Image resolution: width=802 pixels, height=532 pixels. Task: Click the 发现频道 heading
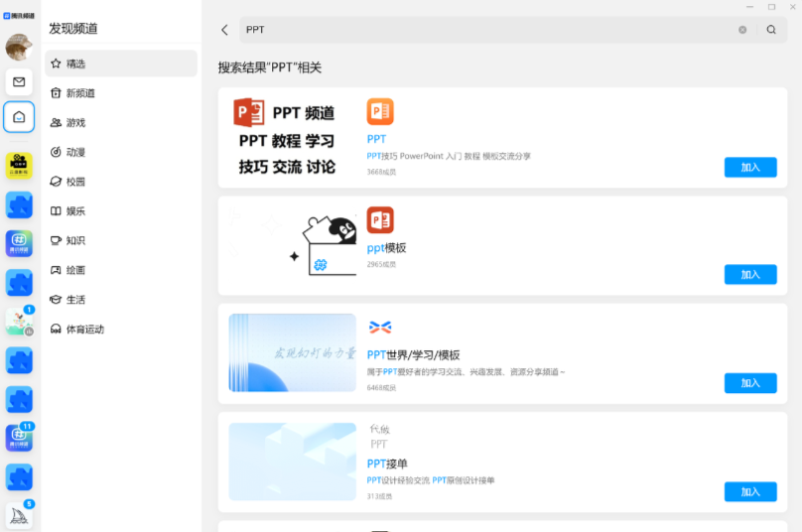click(x=73, y=29)
